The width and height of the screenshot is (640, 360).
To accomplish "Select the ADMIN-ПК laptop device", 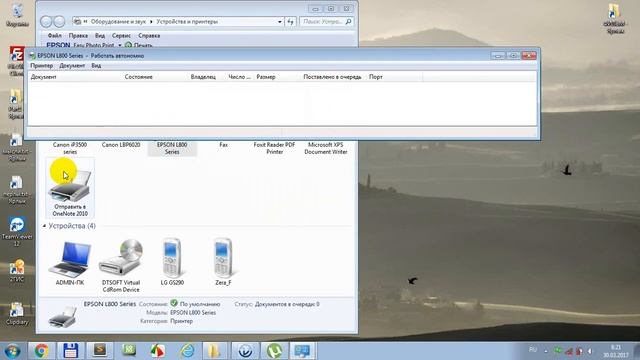I will [70, 262].
